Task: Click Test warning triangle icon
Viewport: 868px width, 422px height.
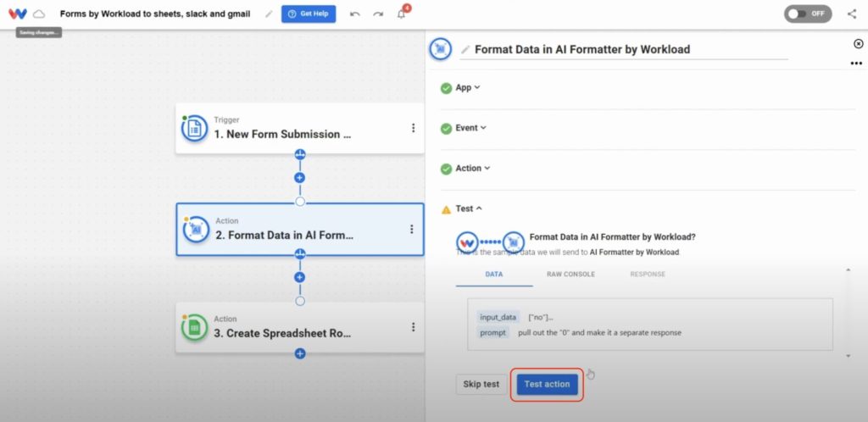Action: click(x=446, y=209)
